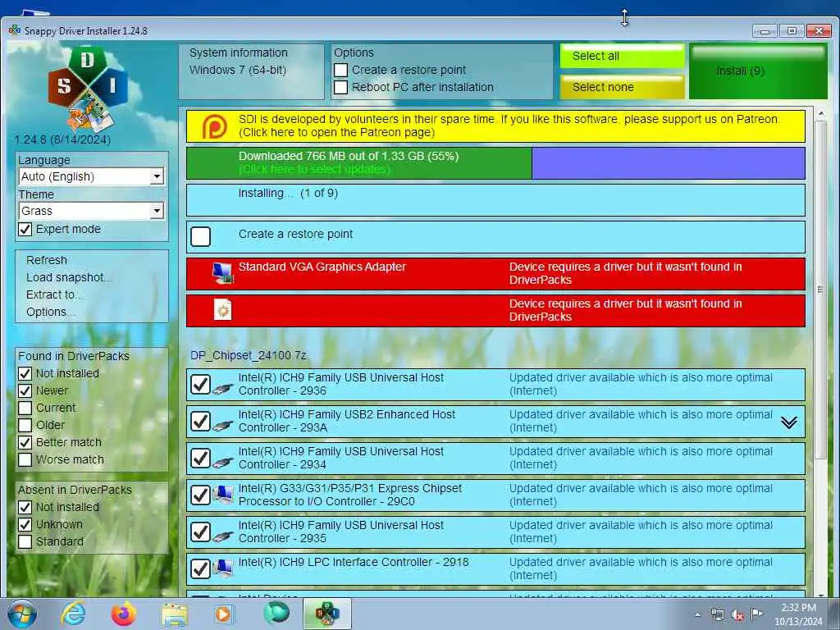Check the Create a restore point row box
Image resolution: width=840 pixels, height=630 pixels.
(x=201, y=236)
